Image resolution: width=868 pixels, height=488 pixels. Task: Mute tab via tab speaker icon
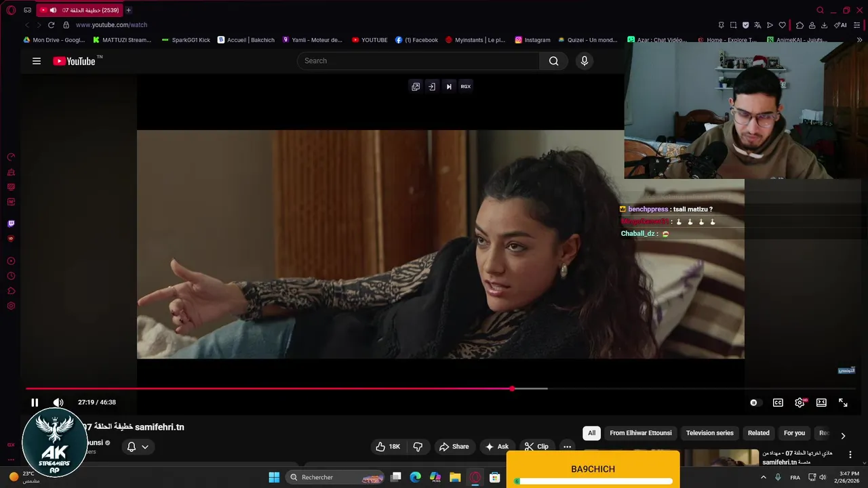[53, 10]
